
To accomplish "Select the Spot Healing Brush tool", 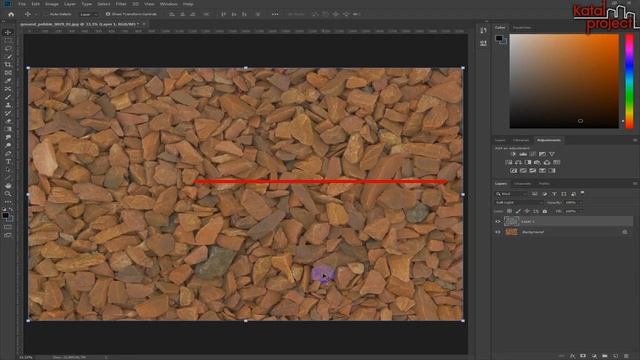I will tap(8, 89).
